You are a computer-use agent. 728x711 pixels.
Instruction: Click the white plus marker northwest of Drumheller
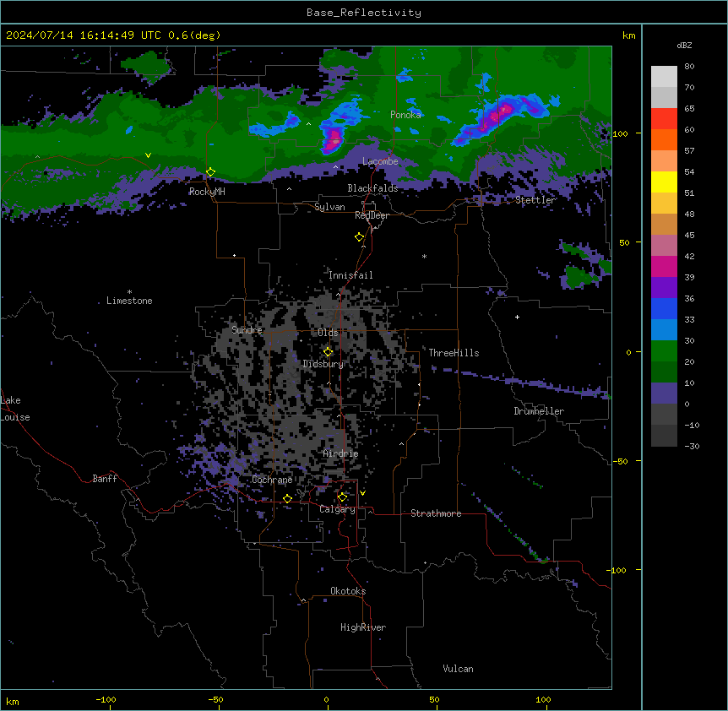pos(517,317)
